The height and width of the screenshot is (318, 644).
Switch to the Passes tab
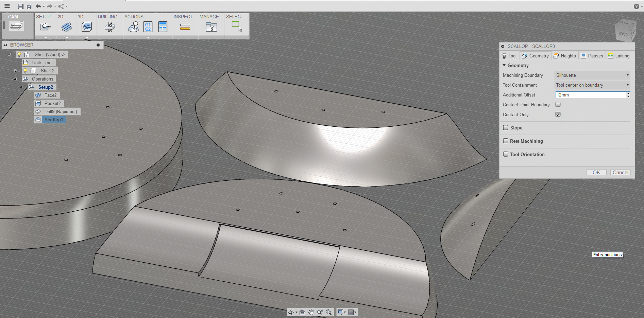[592, 56]
